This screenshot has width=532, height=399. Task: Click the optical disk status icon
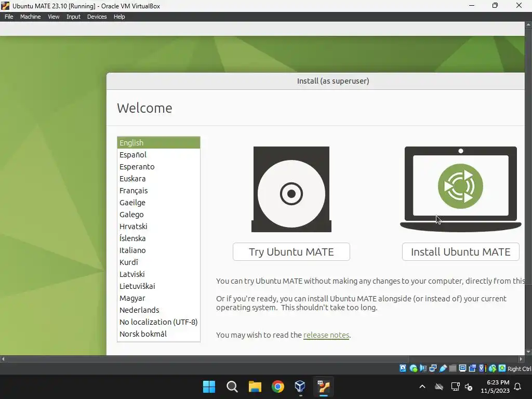[413, 368]
